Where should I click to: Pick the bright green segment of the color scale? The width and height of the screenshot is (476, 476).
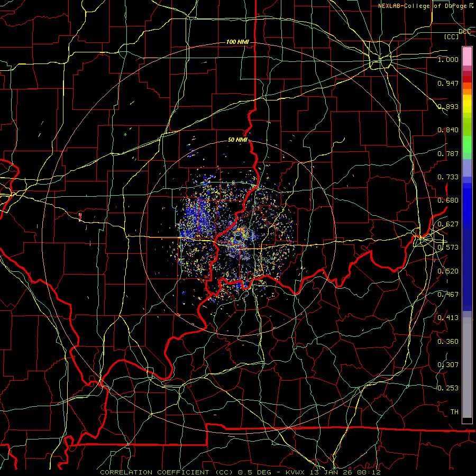pyautogui.click(x=467, y=144)
